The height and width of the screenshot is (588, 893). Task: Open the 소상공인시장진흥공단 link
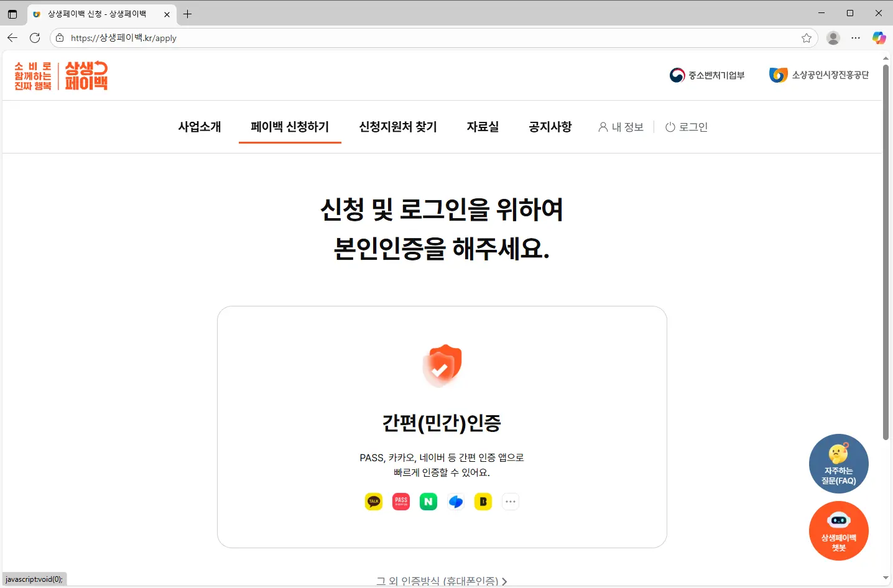pos(818,75)
